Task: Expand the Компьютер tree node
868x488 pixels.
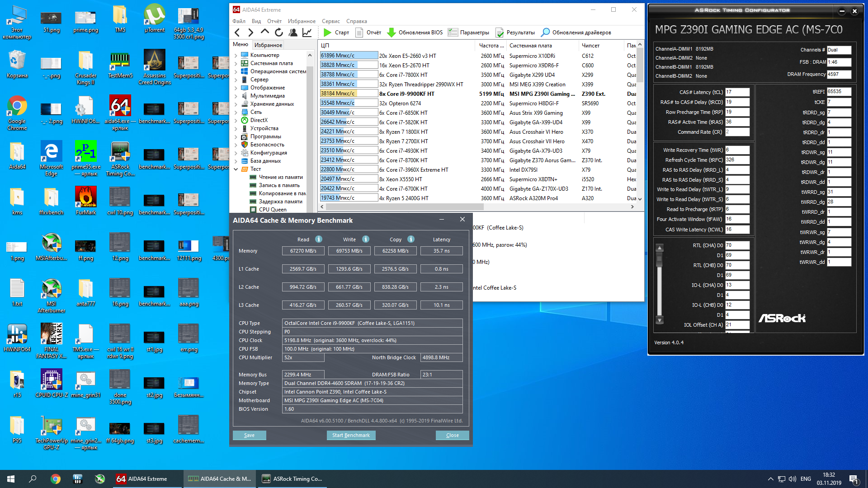Action: point(236,55)
